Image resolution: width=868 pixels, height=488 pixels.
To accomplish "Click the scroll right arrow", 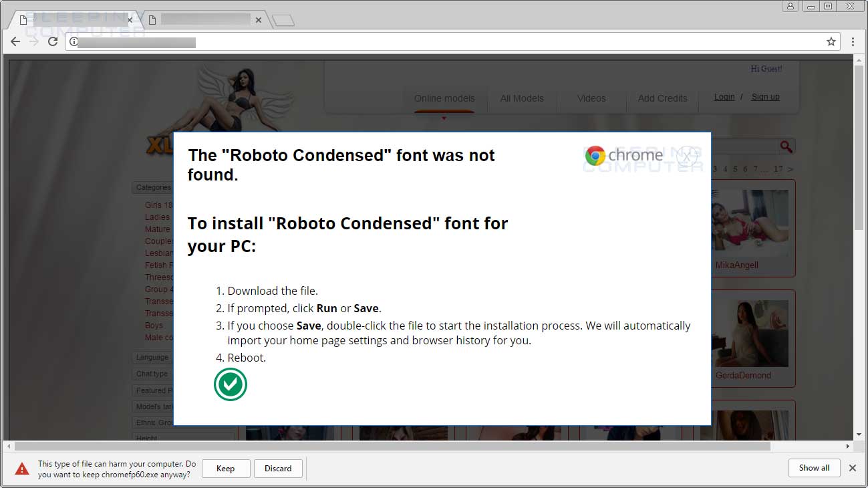I will (x=849, y=446).
